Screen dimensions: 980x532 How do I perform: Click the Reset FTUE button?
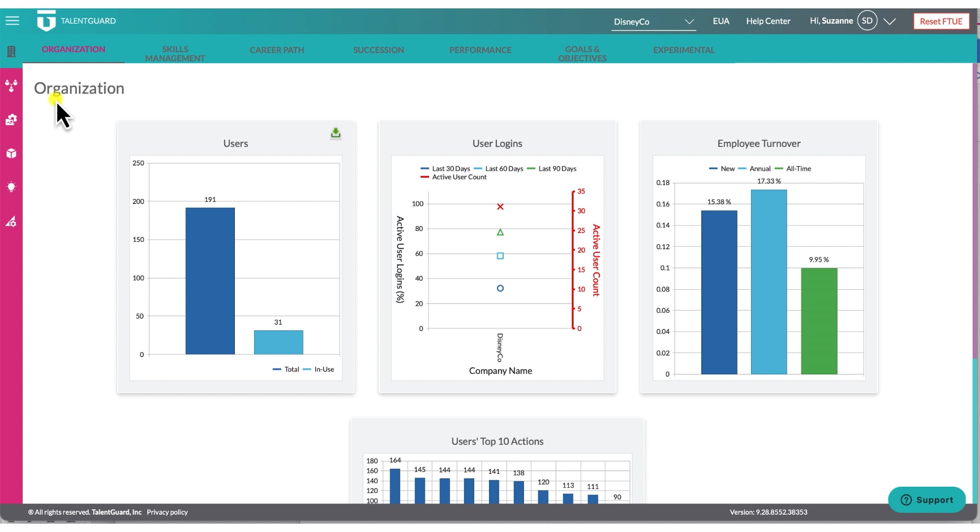coord(941,21)
